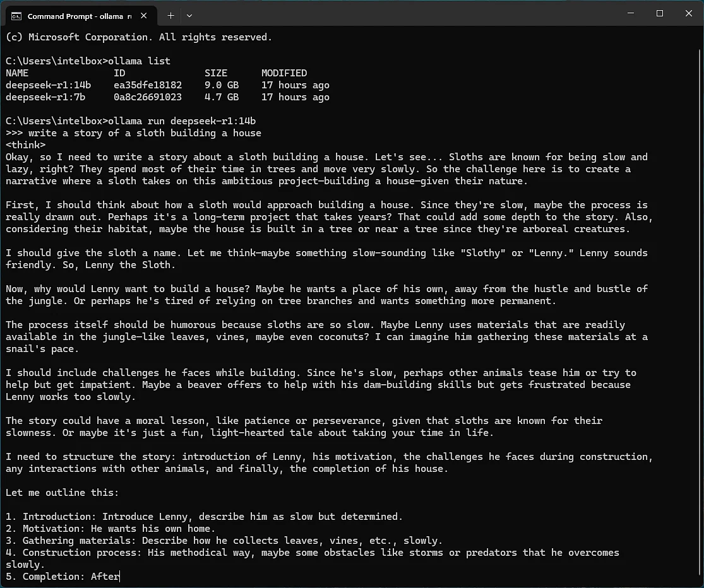
Task: Click the prompt 'write a story of a sloth'
Action: coord(97,133)
